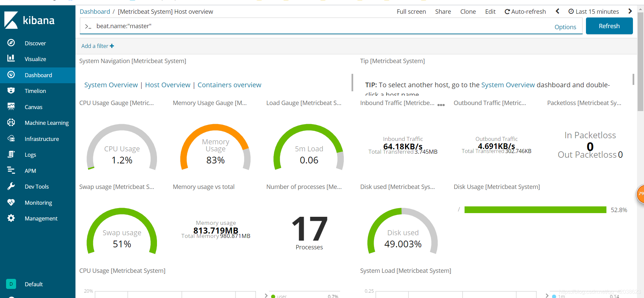Click the APM icon in sidebar
This screenshot has height=298, width=644.
point(11,170)
